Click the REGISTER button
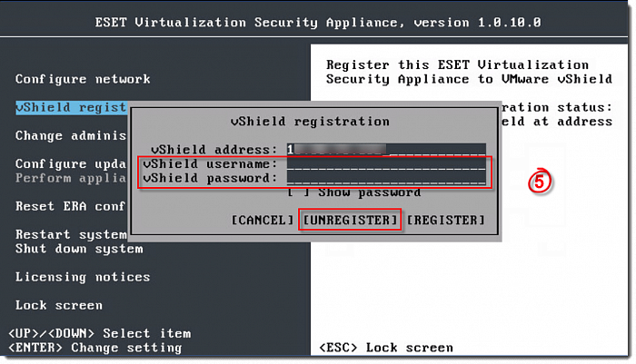This screenshot has height=364, width=636. tap(446, 221)
